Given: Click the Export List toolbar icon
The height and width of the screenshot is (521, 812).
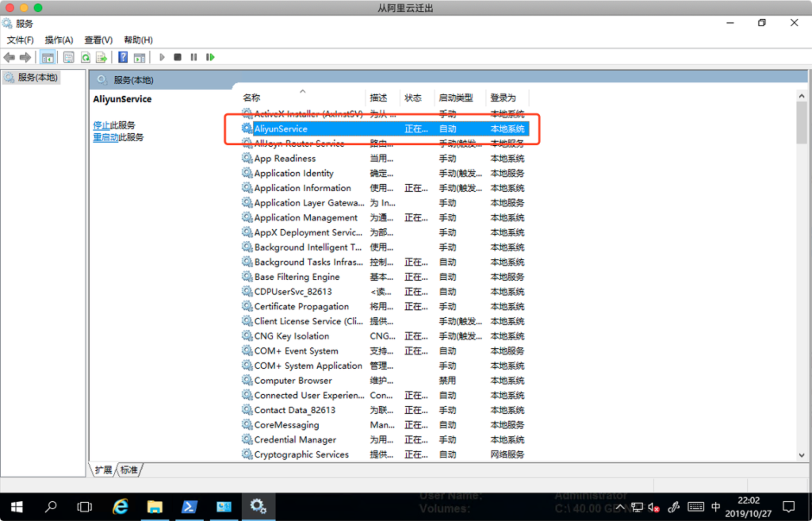Looking at the screenshot, I should [101, 57].
